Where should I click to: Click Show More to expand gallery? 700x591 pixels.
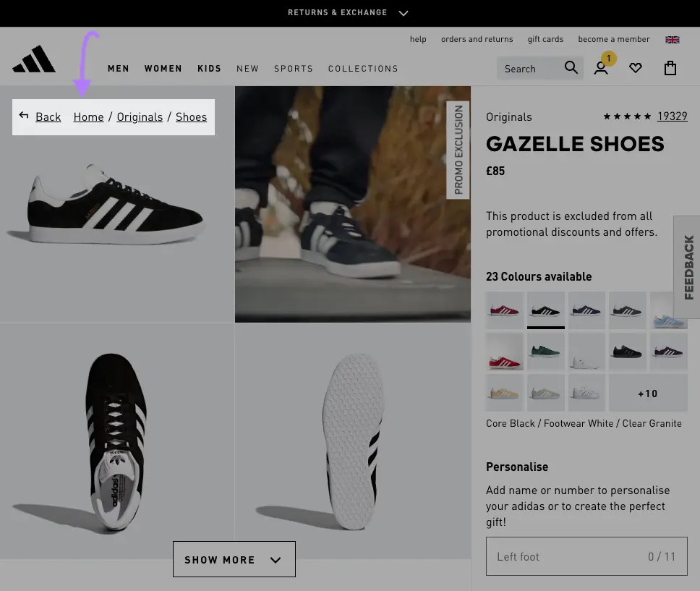click(234, 559)
